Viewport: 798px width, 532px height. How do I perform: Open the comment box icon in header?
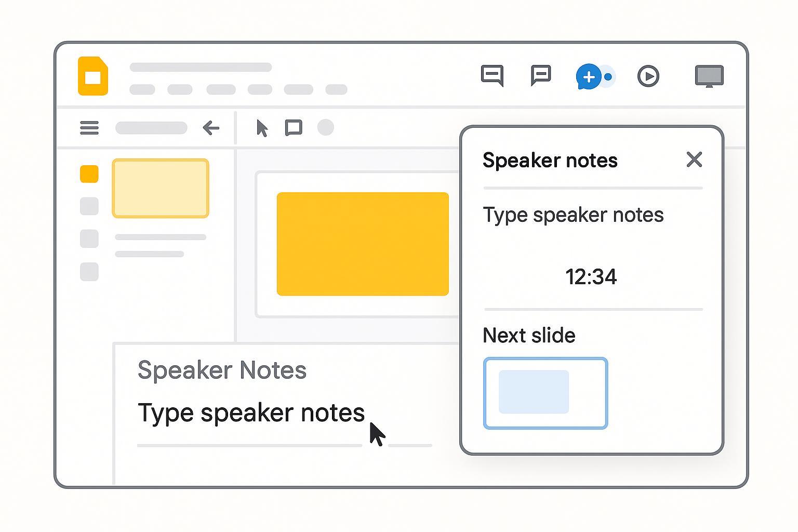tap(492, 76)
